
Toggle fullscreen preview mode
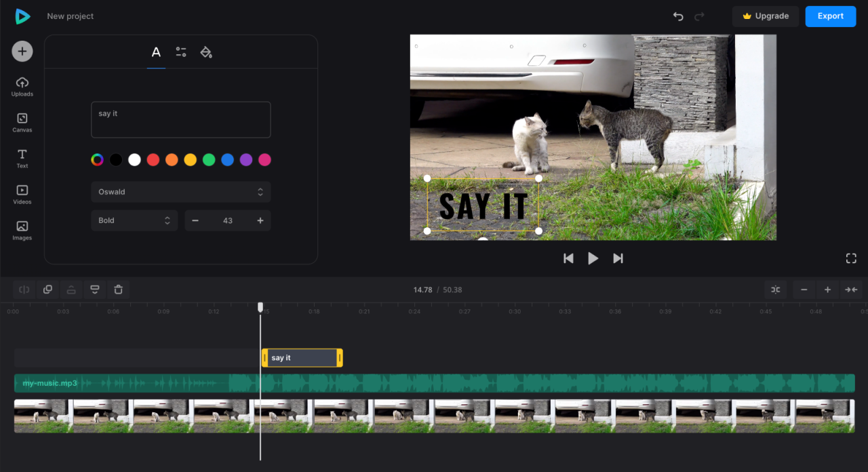point(851,258)
